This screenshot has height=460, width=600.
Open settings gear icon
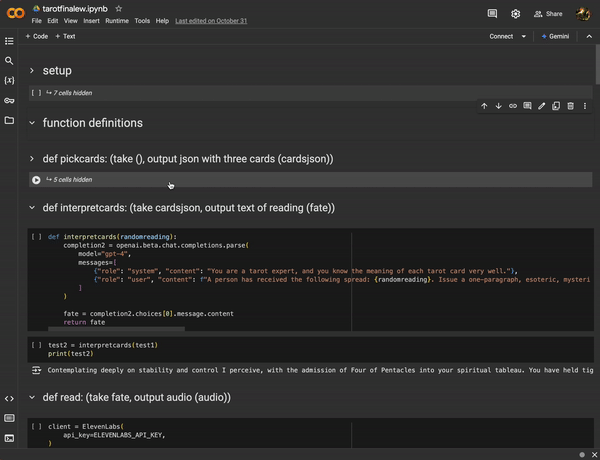[x=515, y=14]
